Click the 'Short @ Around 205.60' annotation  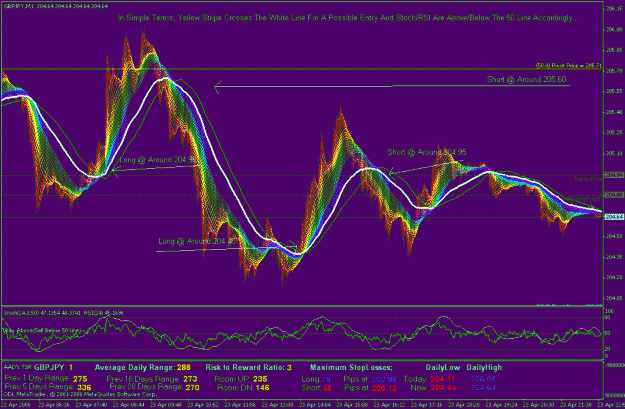[x=526, y=79]
